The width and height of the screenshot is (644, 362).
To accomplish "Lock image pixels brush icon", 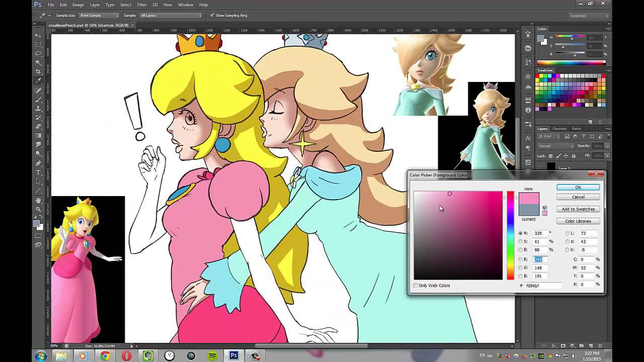I will [558, 156].
